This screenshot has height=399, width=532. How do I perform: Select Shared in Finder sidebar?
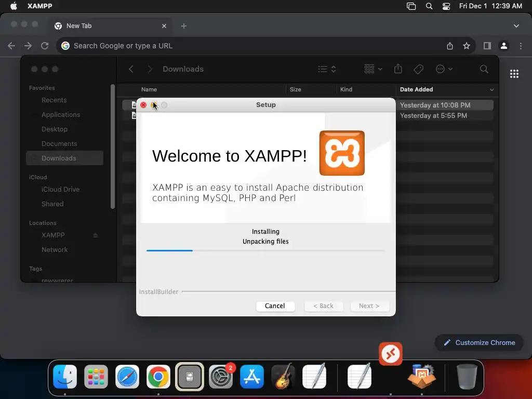tap(52, 204)
